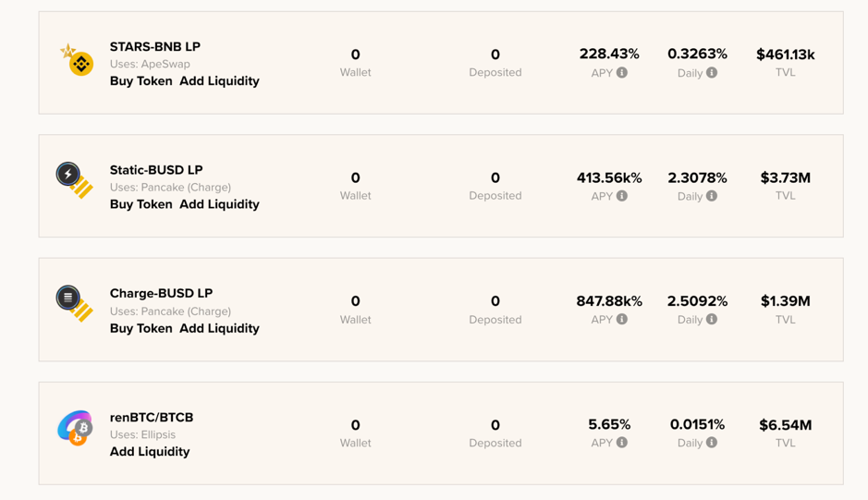Click Buy Token under Charge-BUSD LP
The height and width of the screenshot is (500, 868).
click(x=141, y=328)
